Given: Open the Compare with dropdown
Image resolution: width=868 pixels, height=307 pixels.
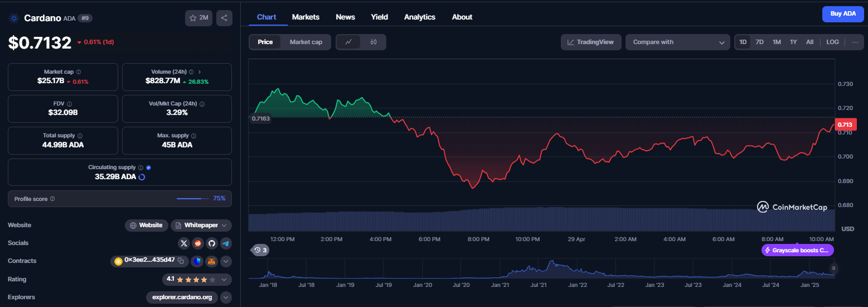Looking at the screenshot, I should pyautogui.click(x=677, y=42).
